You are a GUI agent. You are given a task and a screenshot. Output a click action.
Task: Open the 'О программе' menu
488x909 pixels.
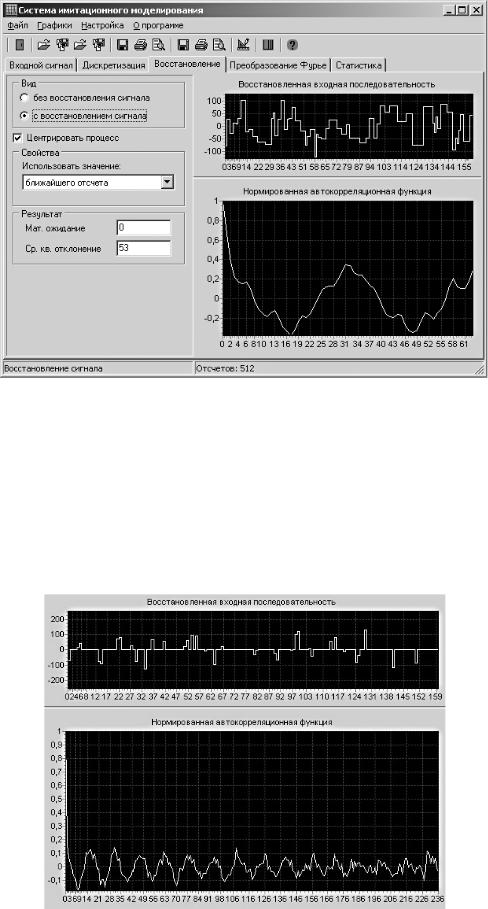pyautogui.click(x=158, y=26)
